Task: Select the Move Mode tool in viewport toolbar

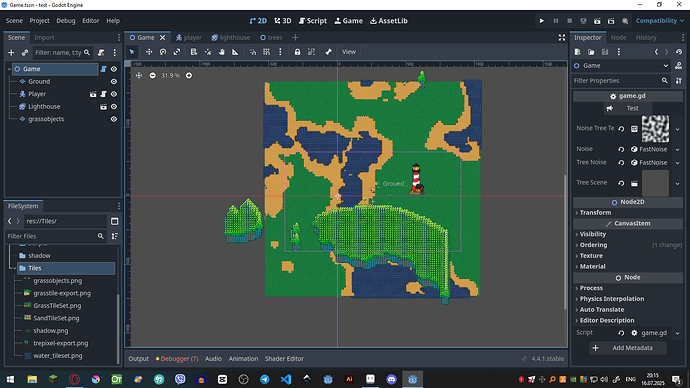Action: pyautogui.click(x=149, y=52)
